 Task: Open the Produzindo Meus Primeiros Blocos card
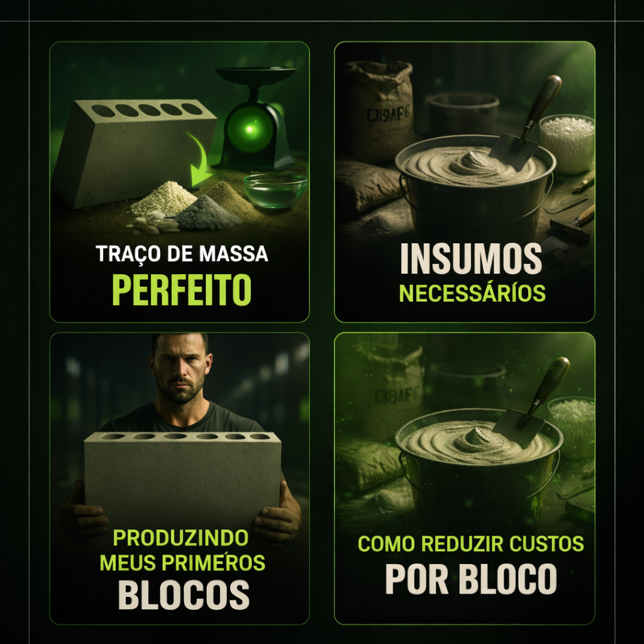pos(179,479)
